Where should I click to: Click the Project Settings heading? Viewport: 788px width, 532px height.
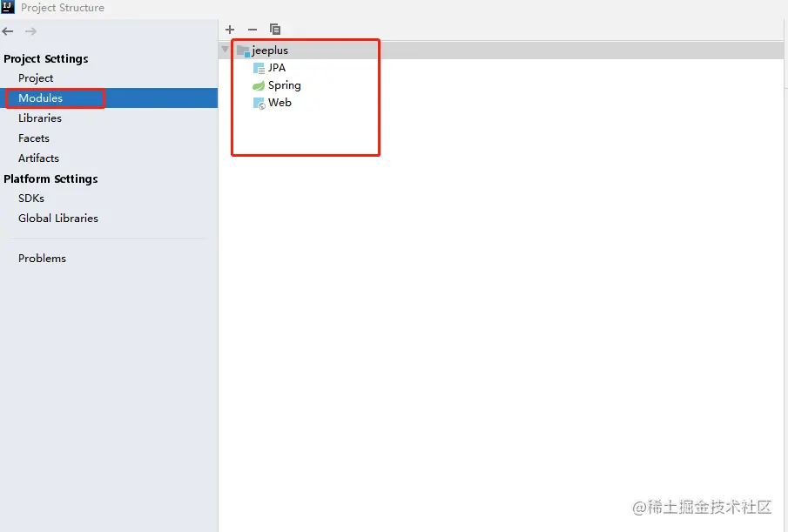tap(46, 59)
